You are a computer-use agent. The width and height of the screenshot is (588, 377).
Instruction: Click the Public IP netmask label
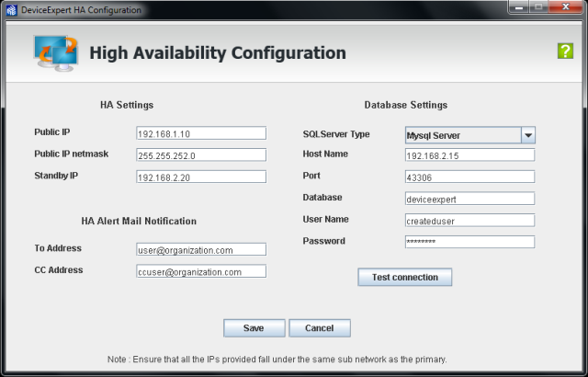(x=72, y=154)
